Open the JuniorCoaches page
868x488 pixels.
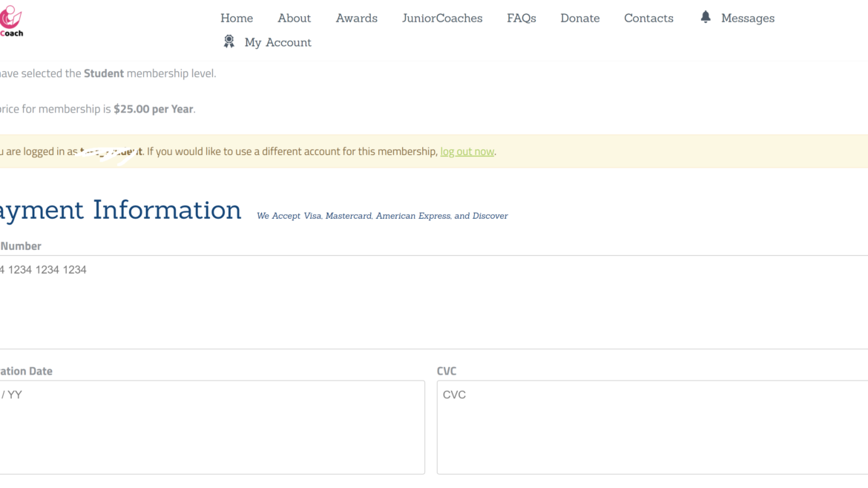click(442, 18)
